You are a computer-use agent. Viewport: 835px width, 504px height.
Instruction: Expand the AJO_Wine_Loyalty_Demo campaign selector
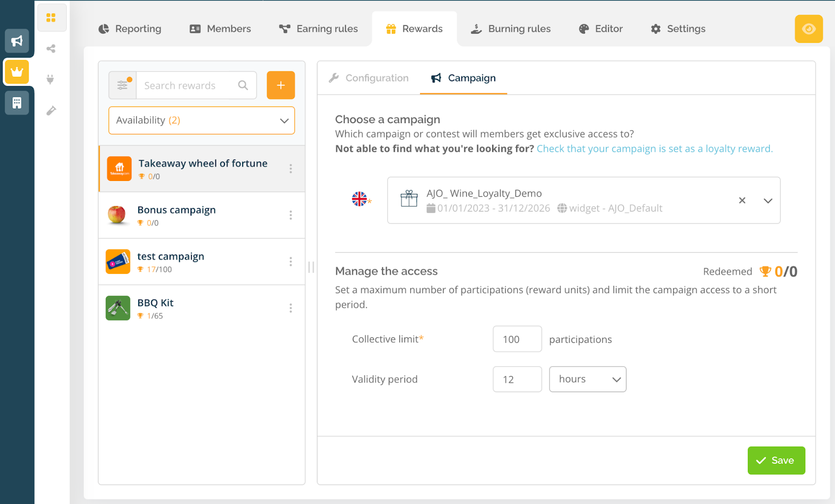point(768,201)
